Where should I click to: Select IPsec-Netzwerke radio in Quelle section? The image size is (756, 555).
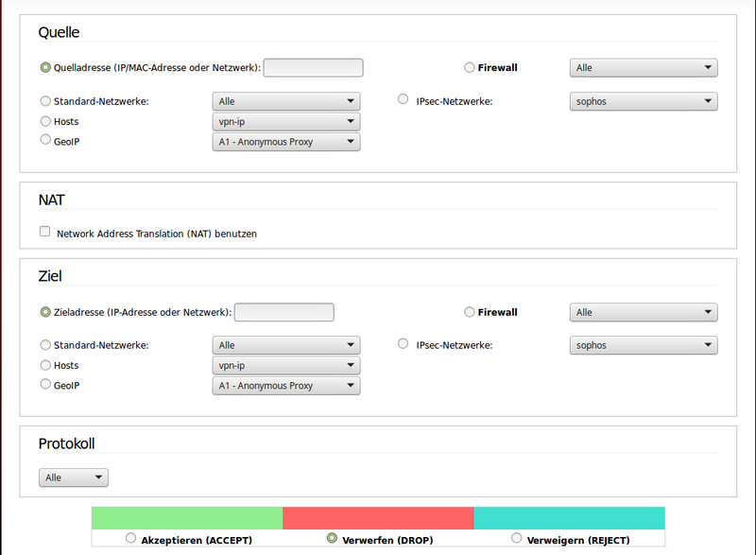pos(404,99)
